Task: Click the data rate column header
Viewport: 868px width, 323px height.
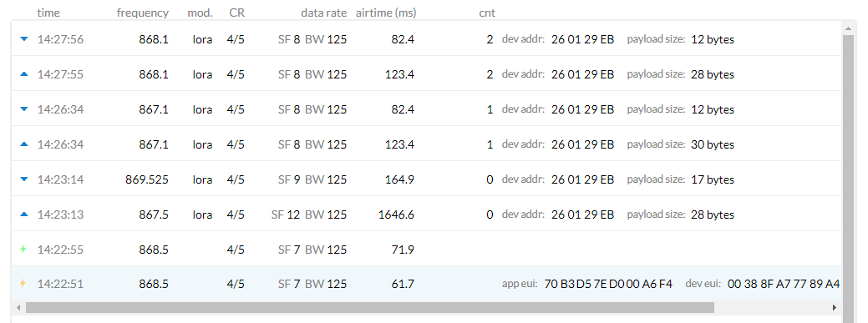Action: click(324, 13)
